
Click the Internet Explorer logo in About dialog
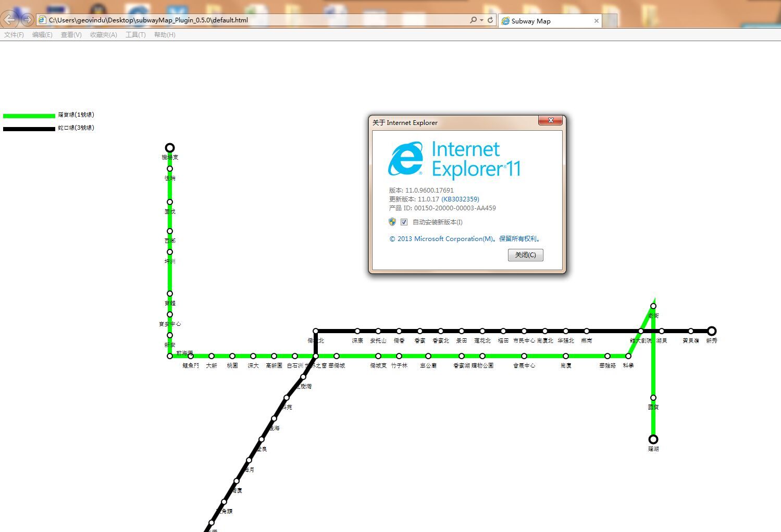[x=405, y=159]
